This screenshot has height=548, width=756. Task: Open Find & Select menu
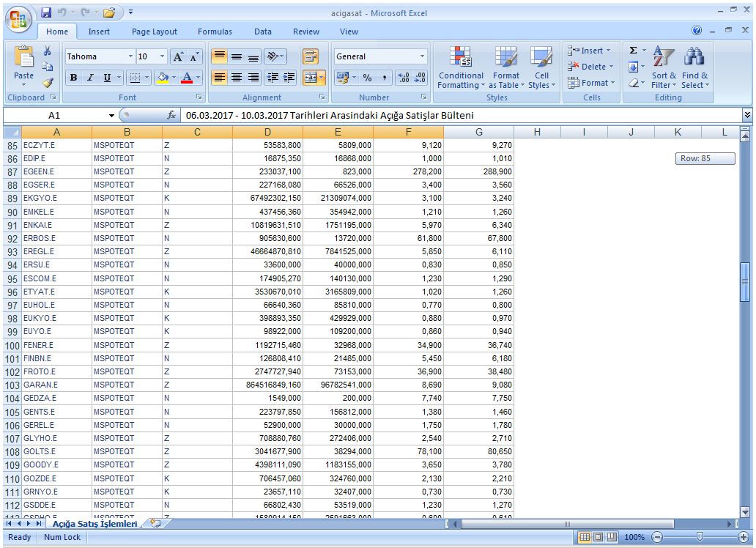tap(694, 67)
